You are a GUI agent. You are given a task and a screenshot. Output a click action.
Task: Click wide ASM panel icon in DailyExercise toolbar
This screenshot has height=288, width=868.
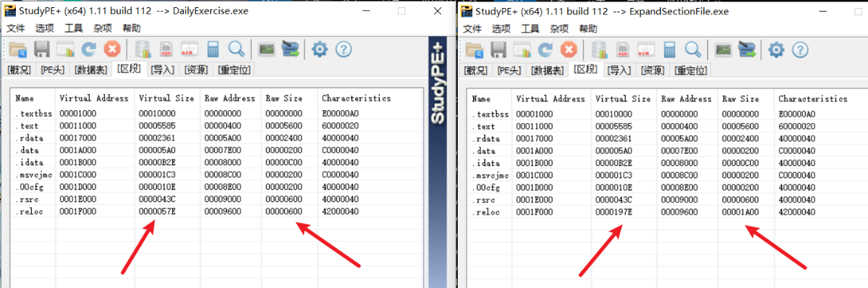190,49
